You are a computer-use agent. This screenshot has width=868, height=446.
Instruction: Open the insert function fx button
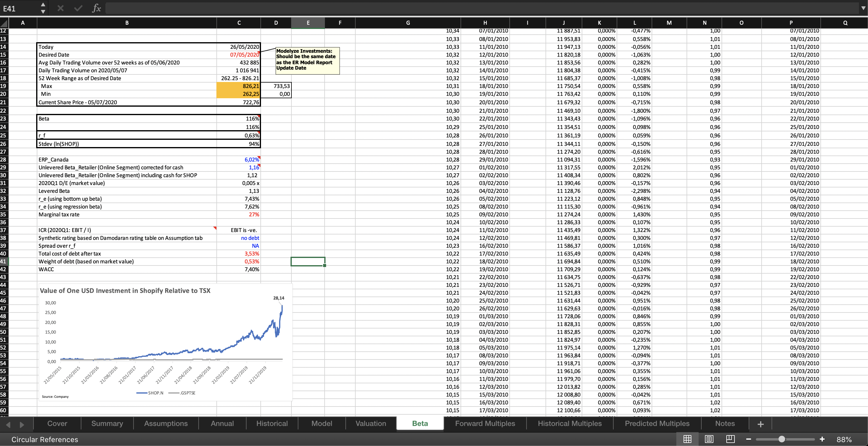point(96,8)
